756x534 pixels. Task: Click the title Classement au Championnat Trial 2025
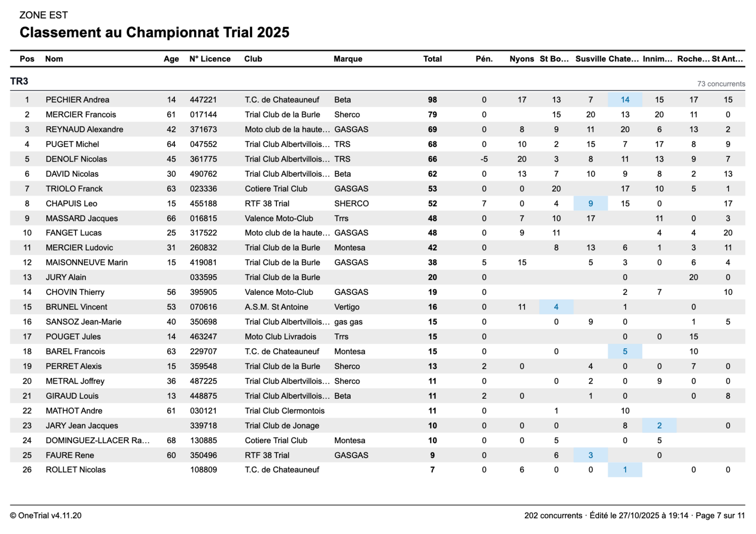tap(155, 33)
